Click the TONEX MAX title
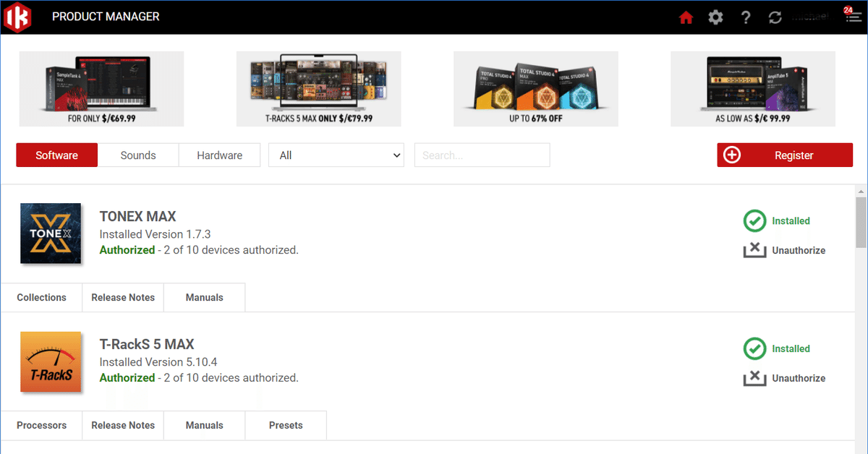Screen dimensions: 868x454 click(137, 216)
